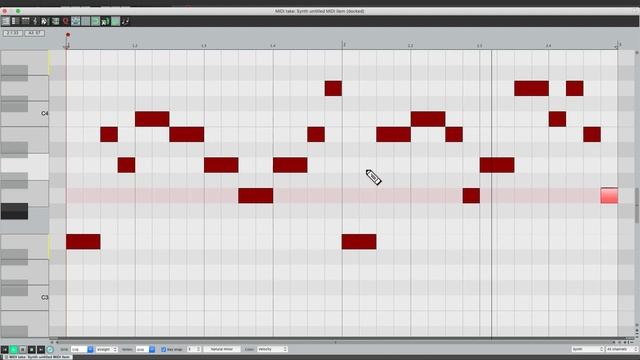The width and height of the screenshot is (640, 360).
Task: Click the horizontal scrollbar under the piano roll
Action: pyautogui.click(x=335, y=342)
